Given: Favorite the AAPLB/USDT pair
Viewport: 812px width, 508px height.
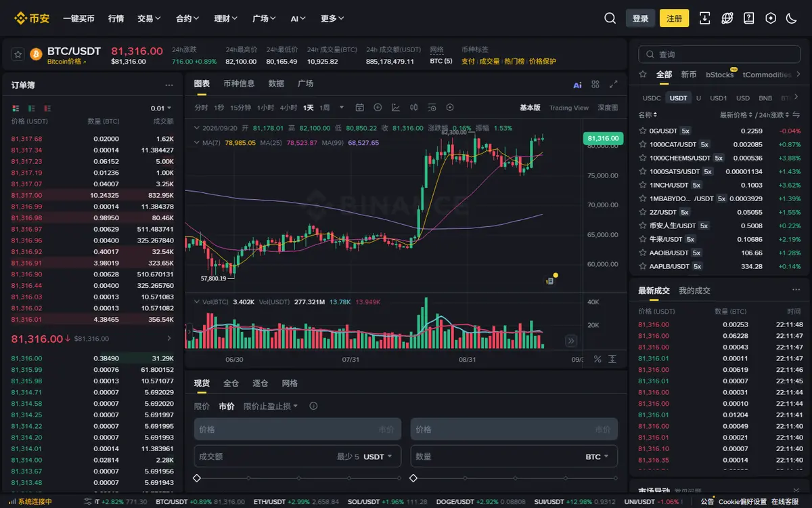Looking at the screenshot, I should pos(643,266).
